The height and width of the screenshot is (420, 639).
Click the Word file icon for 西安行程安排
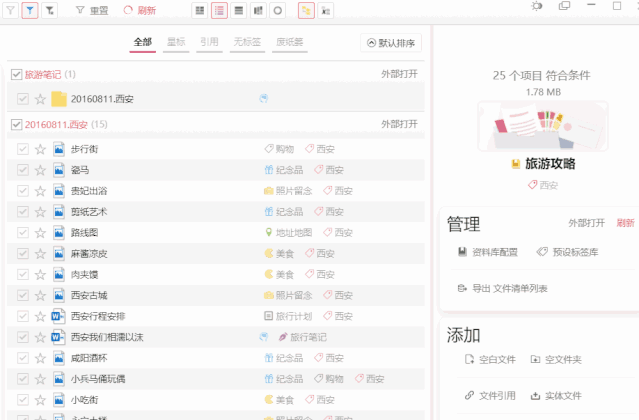(58, 316)
